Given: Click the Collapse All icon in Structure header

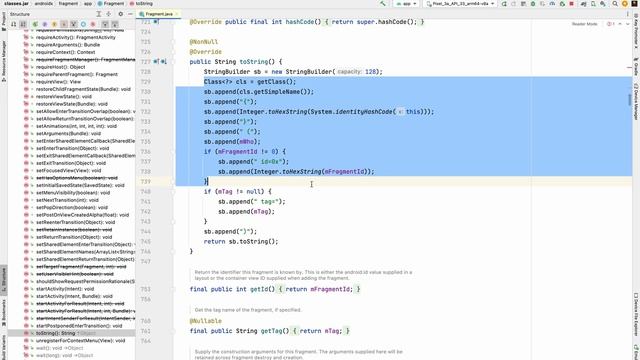Looking at the screenshot, I should pos(109,14).
